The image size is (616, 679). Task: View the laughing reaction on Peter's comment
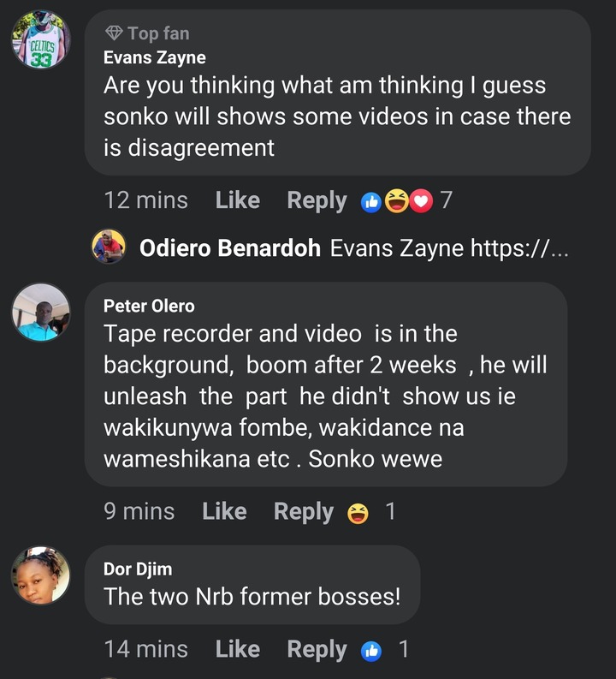(x=358, y=512)
